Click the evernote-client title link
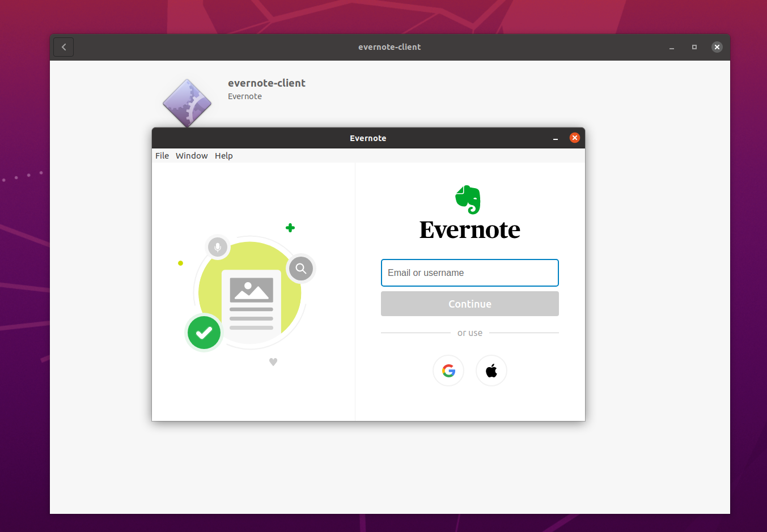767x532 pixels. tap(266, 83)
